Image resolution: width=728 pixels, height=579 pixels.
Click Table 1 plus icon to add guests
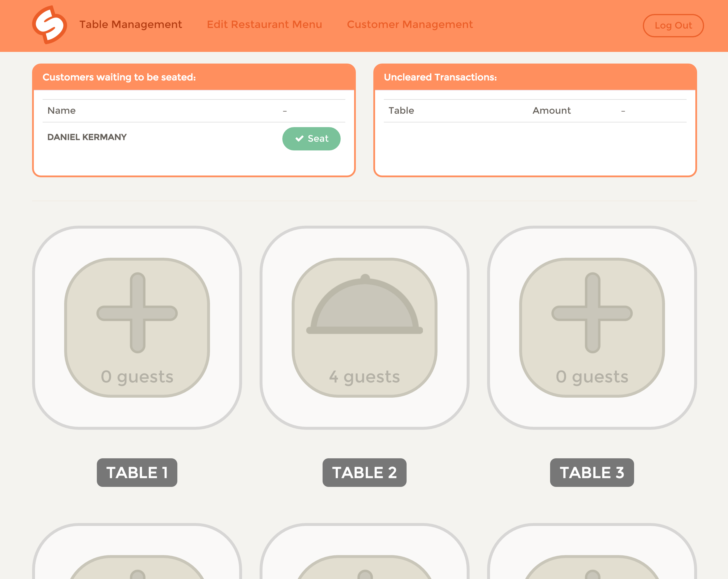click(137, 313)
